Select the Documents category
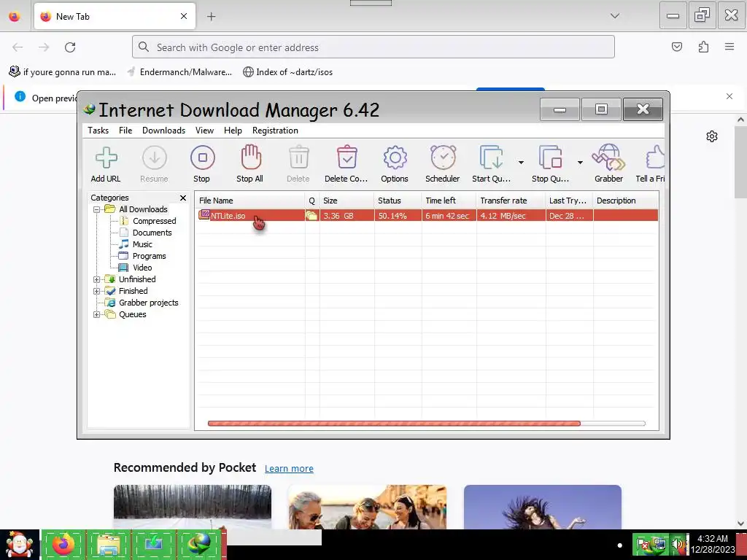 click(x=152, y=233)
